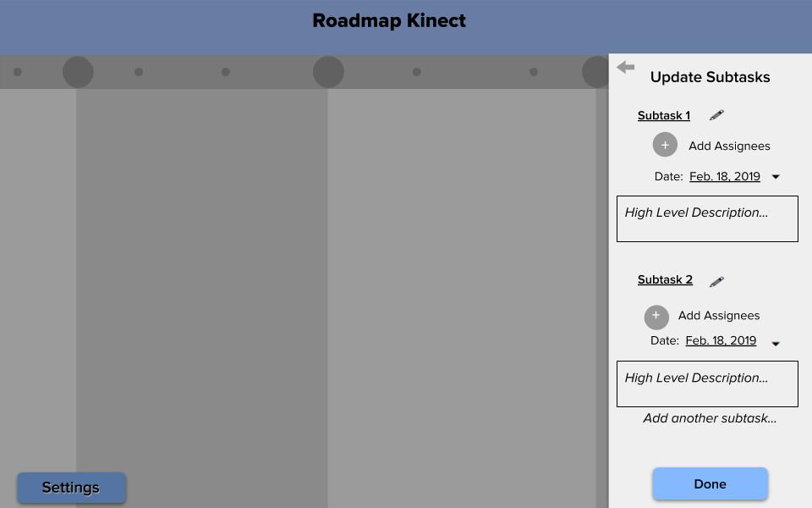Click the Subtask 2 title link
Image resolution: width=812 pixels, height=508 pixels.
click(665, 280)
